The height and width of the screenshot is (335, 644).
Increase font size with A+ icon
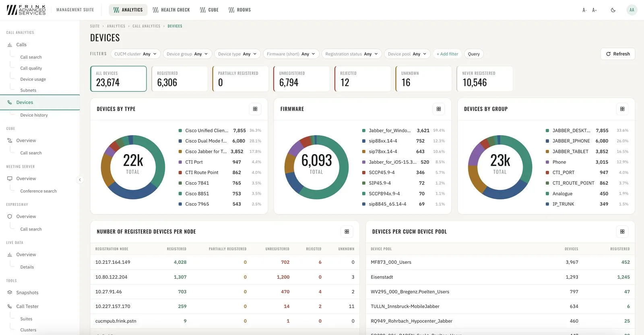click(x=594, y=10)
